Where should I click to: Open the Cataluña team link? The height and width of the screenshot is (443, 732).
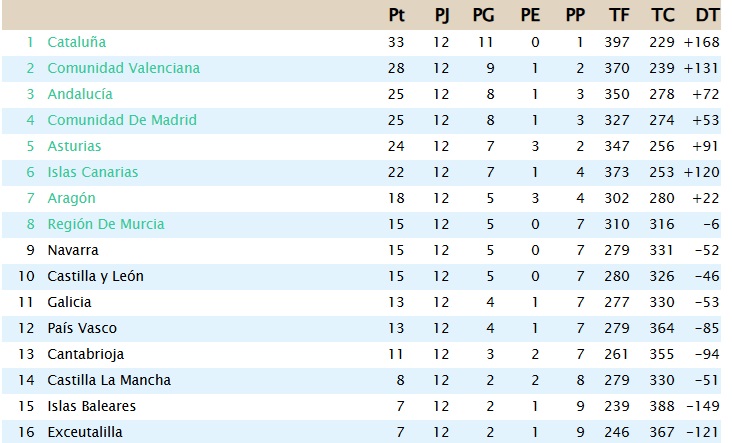(x=76, y=42)
